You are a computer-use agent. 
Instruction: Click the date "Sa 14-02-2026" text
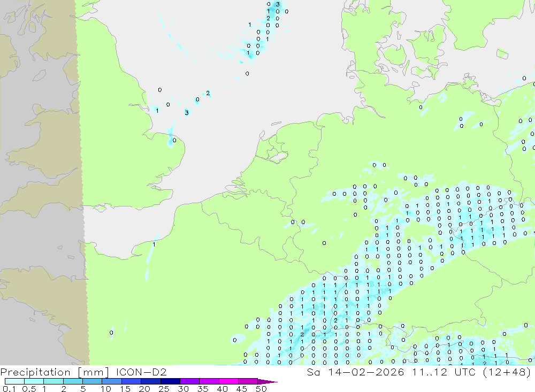coord(355,372)
